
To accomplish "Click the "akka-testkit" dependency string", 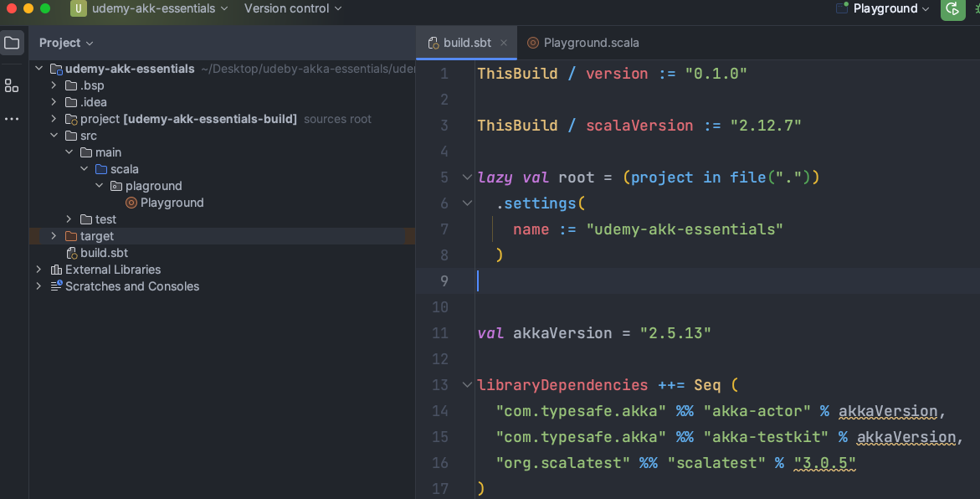I will [x=766, y=437].
